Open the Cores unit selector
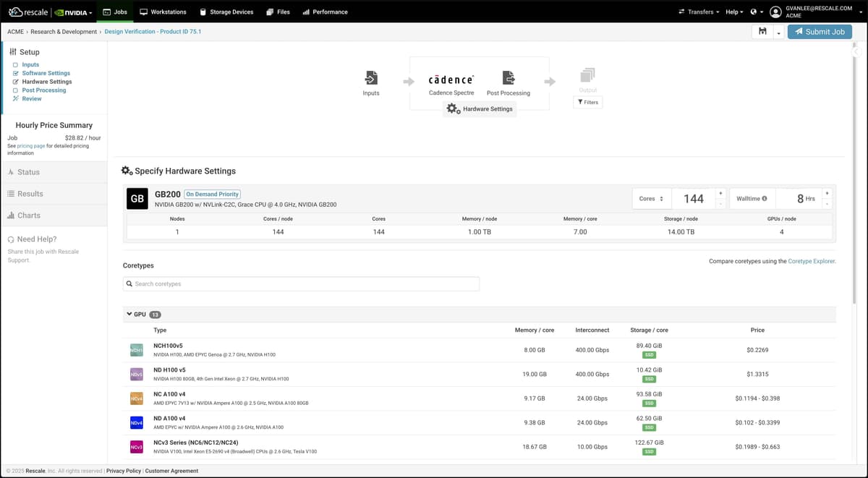Image resolution: width=868 pixels, height=478 pixels. coord(652,198)
